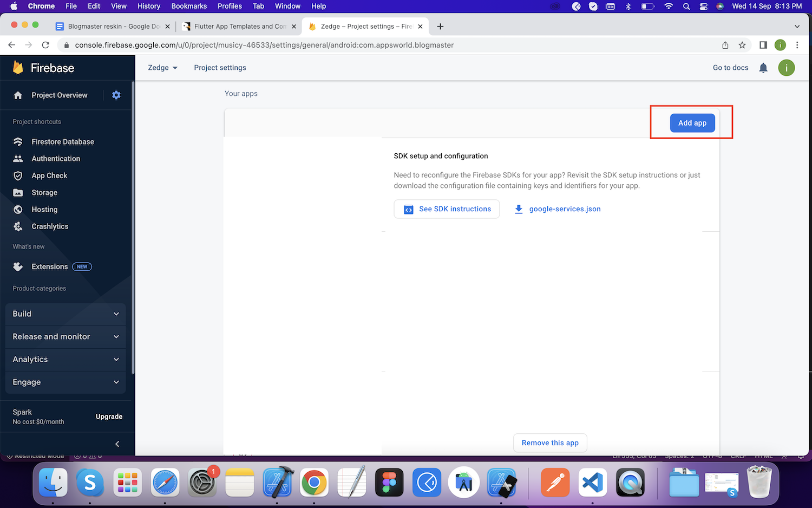The image size is (812, 508).
Task: Click Project settings breadcrumb
Action: tap(220, 68)
